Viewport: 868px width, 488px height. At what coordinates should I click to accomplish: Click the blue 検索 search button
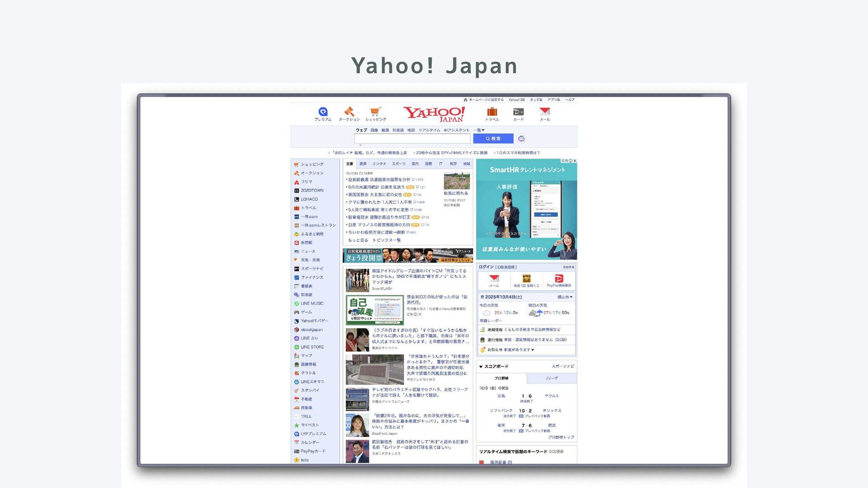pos(493,139)
